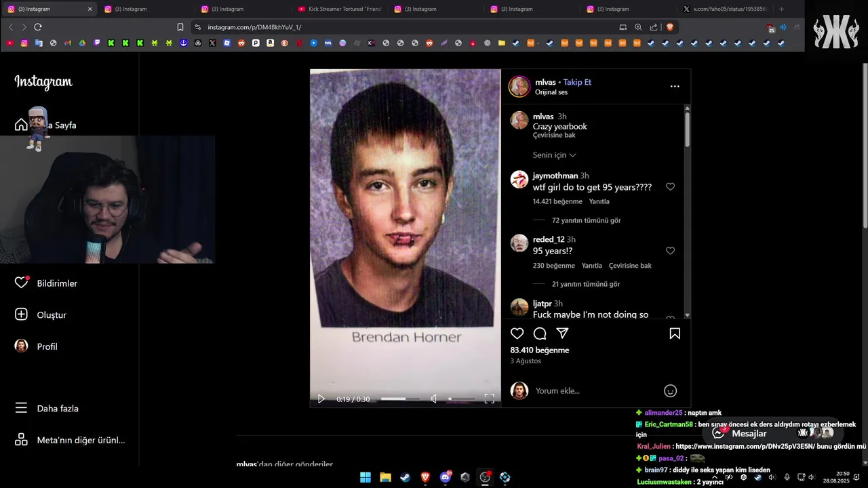Image resolution: width=868 pixels, height=488 pixels.
Task: Enter fullscreen on the video player
Action: 489,399
